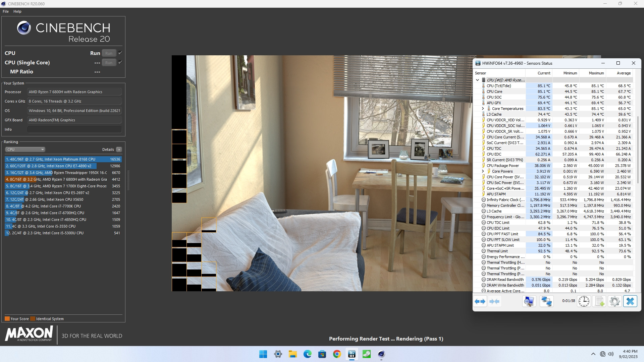This screenshot has width=644, height=362.
Task: Open HWiNFO sensor settings gear
Action: point(614,301)
